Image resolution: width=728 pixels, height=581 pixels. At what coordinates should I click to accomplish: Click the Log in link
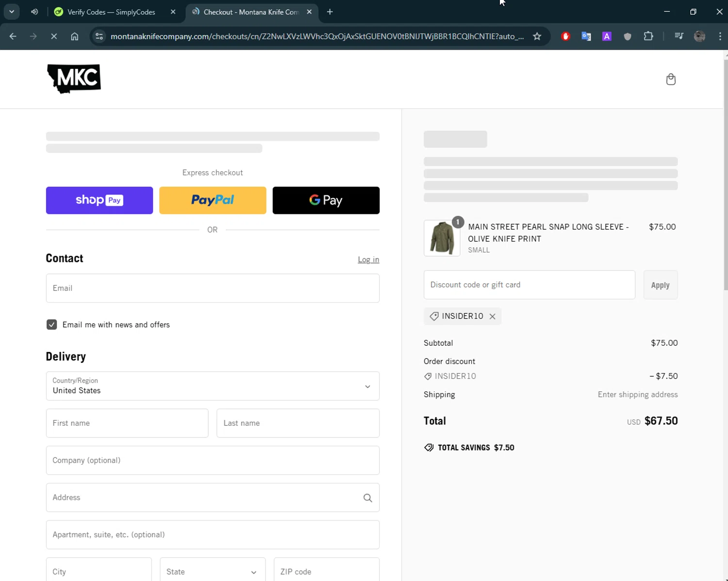tap(368, 260)
